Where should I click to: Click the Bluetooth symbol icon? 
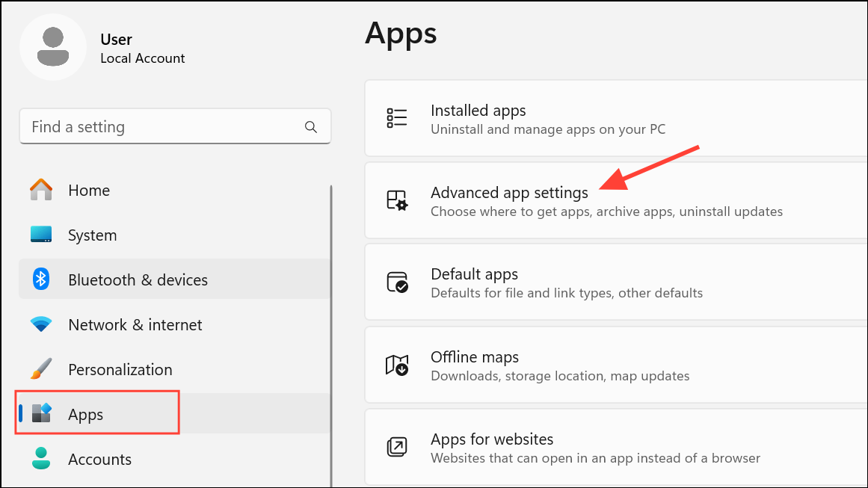pos(41,279)
